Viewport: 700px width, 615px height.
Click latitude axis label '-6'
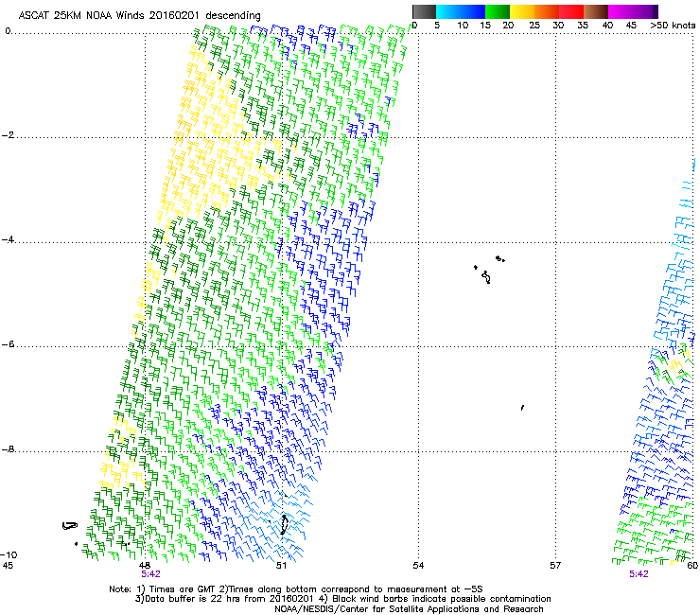click(8, 344)
